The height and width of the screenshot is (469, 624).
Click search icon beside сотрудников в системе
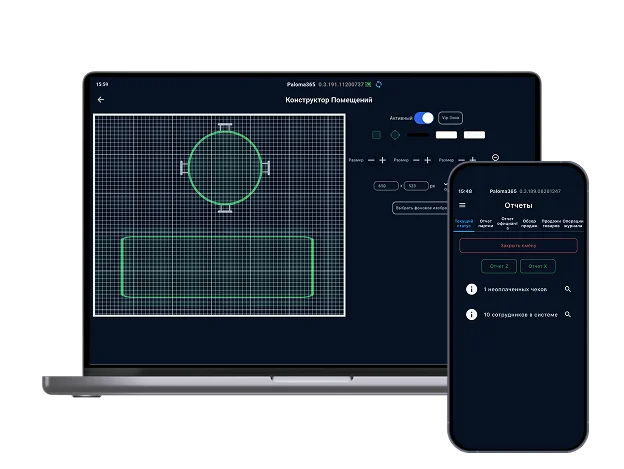568,314
